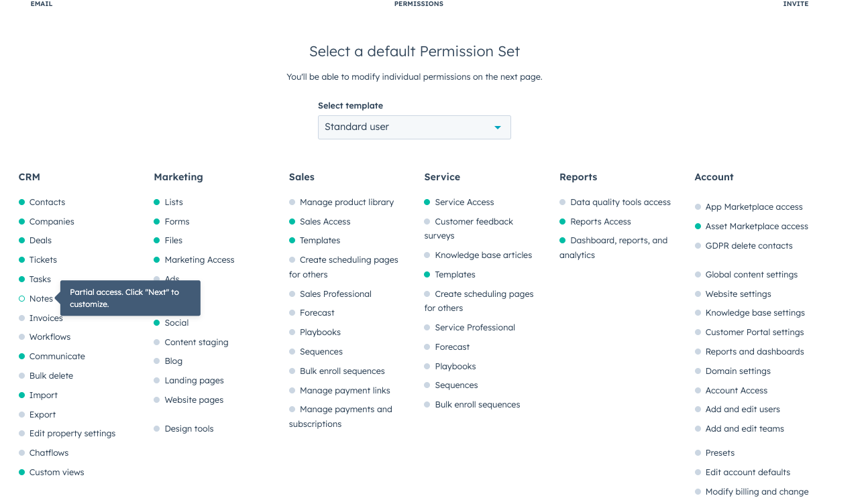Switch to the INVITE tab
This screenshot has width=868, height=500.
[x=796, y=4]
